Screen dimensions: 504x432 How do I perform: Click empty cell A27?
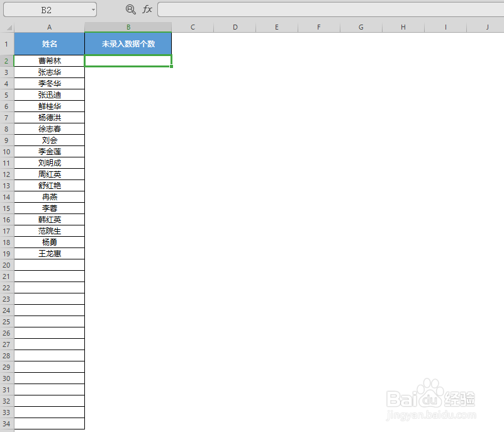point(49,344)
